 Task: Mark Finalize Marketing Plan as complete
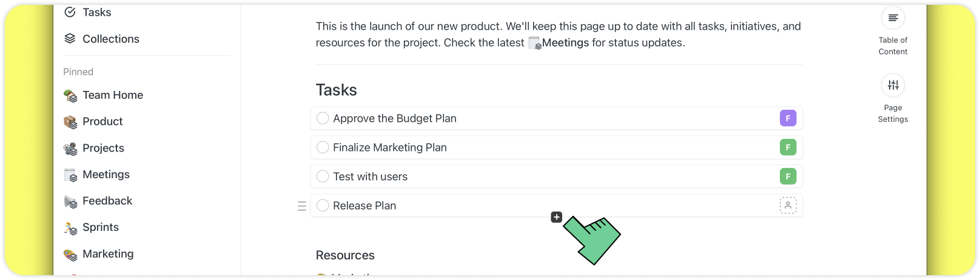point(323,147)
